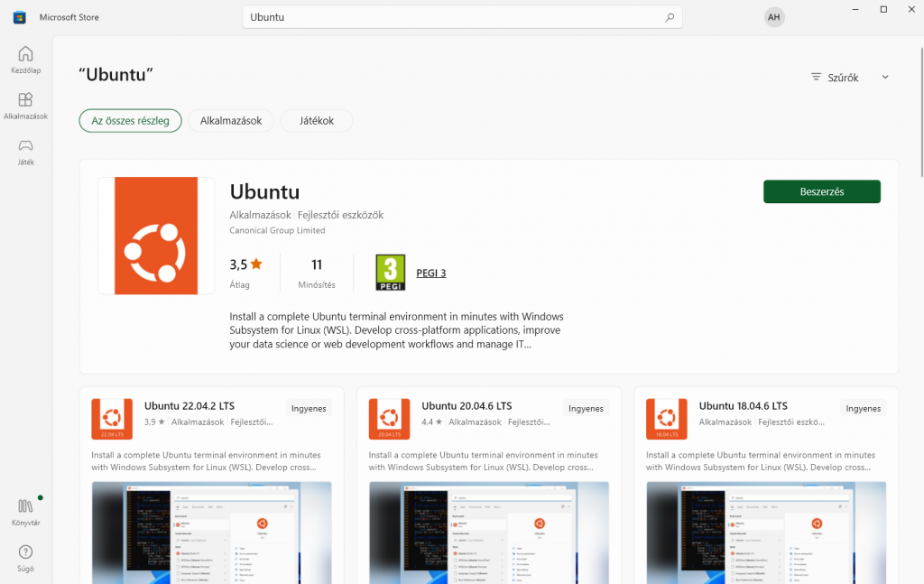Switch to the Alkalmazások filter chip
The height and width of the screenshot is (584, 924).
(x=231, y=121)
